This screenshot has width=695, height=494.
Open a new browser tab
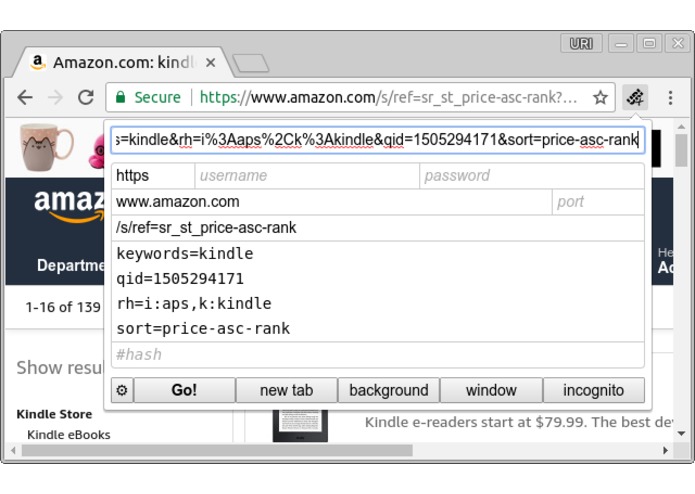click(251, 63)
